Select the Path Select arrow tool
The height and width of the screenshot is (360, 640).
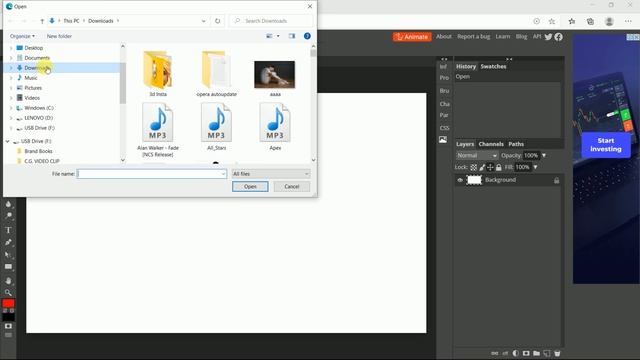click(x=8, y=254)
